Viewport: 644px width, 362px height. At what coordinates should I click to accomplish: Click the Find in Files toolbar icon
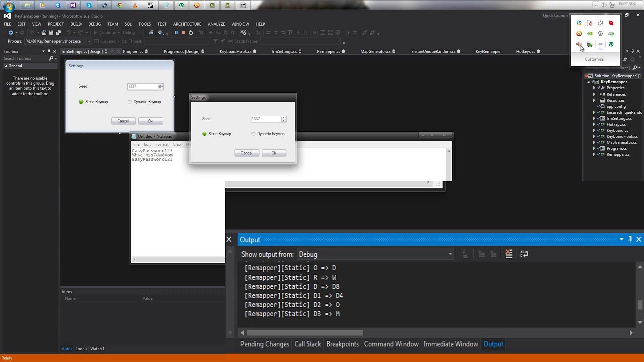151,33
